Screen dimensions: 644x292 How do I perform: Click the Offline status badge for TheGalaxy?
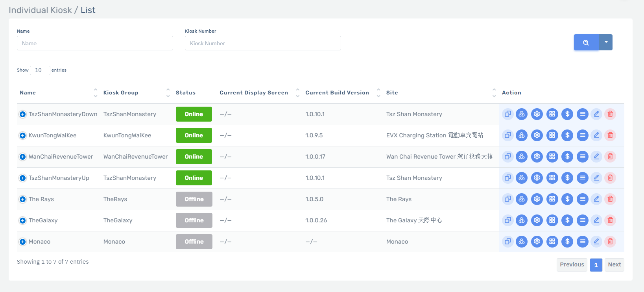[194, 220]
